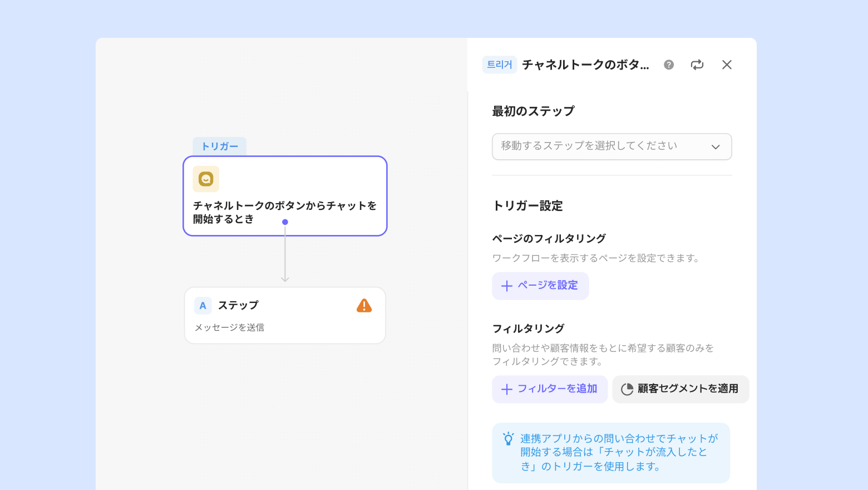The width and height of the screenshot is (868, 490).
Task: Click the swap trigger arrows icon
Action: (x=697, y=65)
